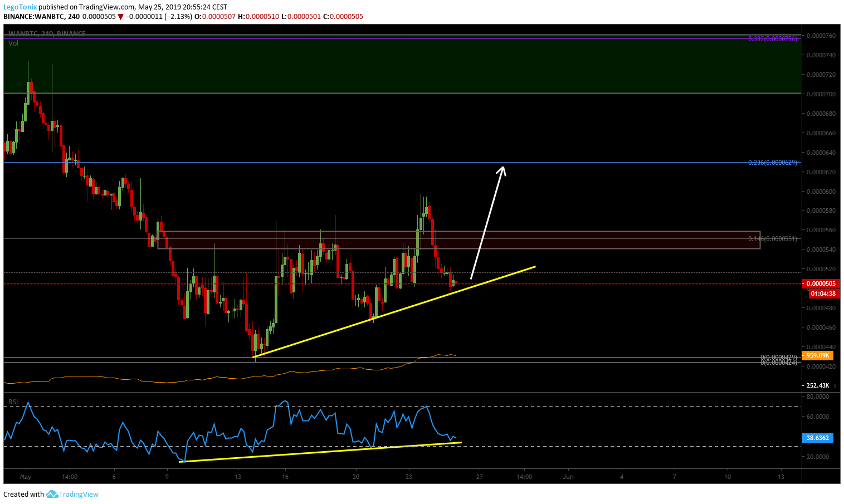Open the TradingView link in the footer

(79, 494)
